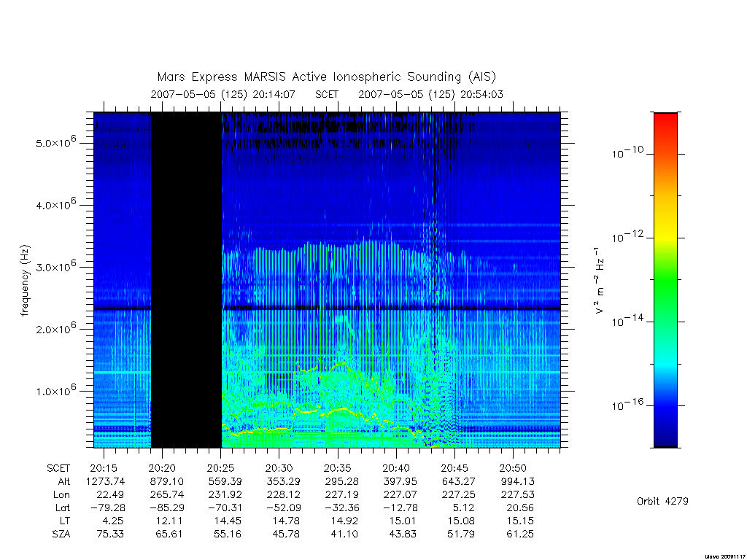
Task: Click local time value 12.11
Action: click(x=169, y=521)
